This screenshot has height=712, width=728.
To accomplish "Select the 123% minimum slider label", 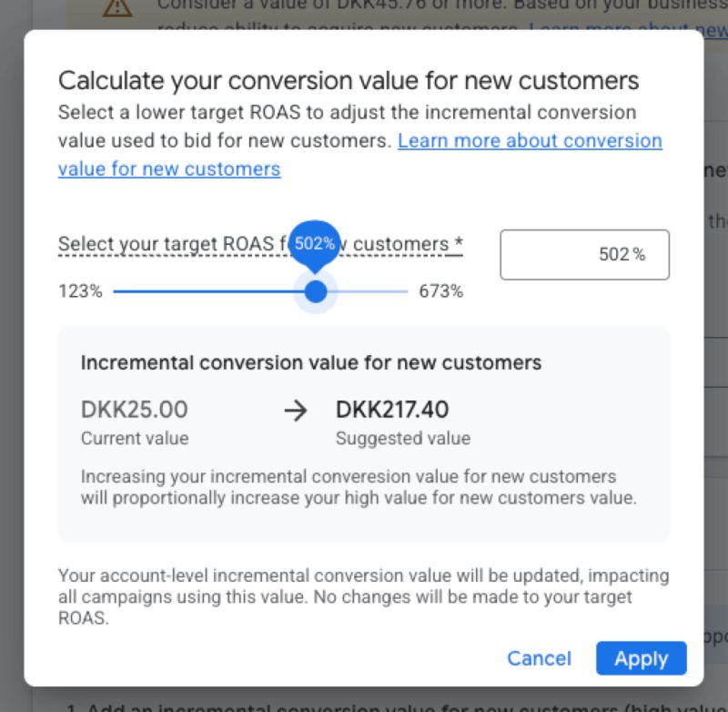I will pos(80,291).
